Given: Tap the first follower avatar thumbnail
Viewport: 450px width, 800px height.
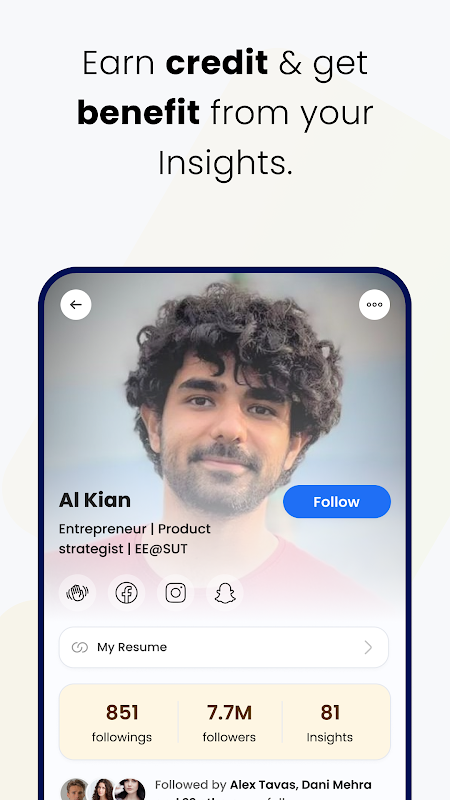Looking at the screenshot, I should pyautogui.click(x=76, y=790).
